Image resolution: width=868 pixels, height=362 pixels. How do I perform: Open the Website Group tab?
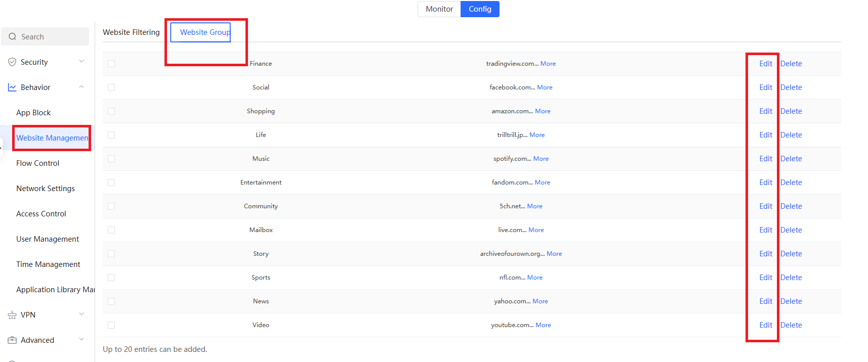pos(205,32)
